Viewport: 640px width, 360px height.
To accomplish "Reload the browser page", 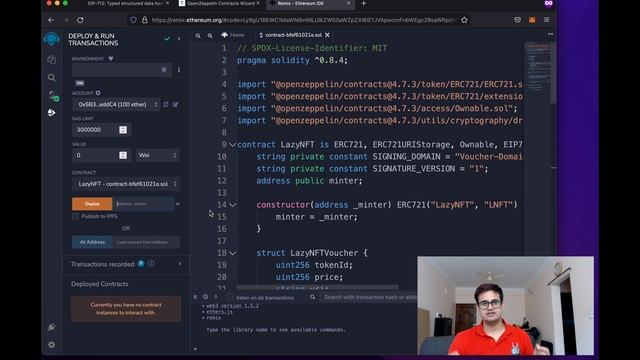I will 80,20.
